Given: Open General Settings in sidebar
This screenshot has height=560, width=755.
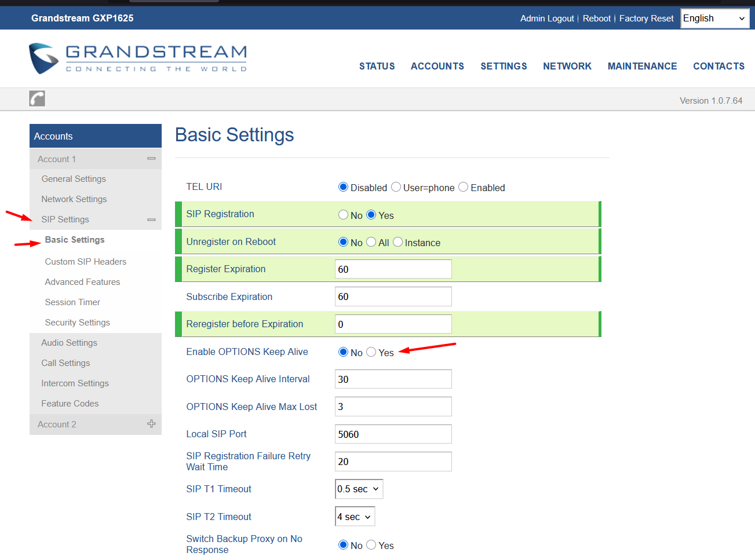Looking at the screenshot, I should [x=74, y=179].
